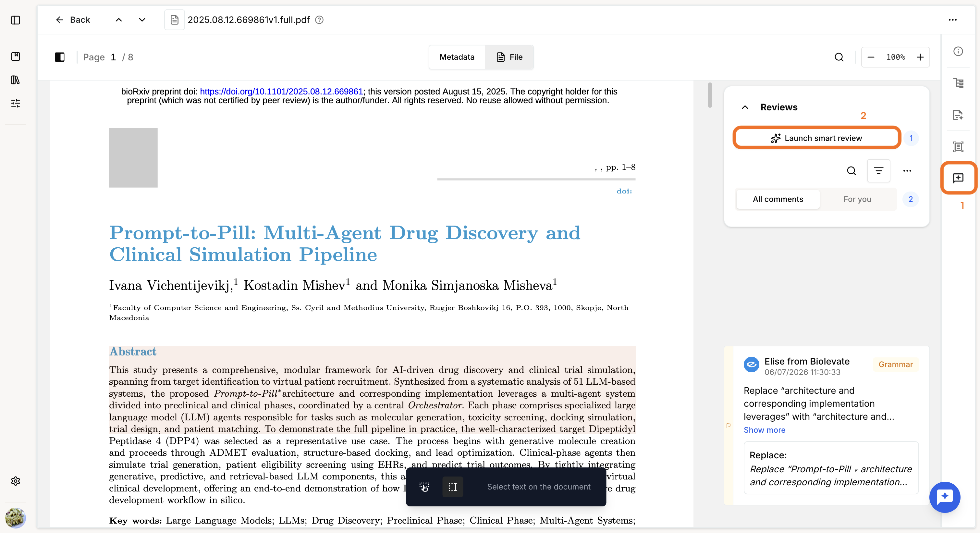Click the badge count 1 beside Launch smart review

pos(911,138)
